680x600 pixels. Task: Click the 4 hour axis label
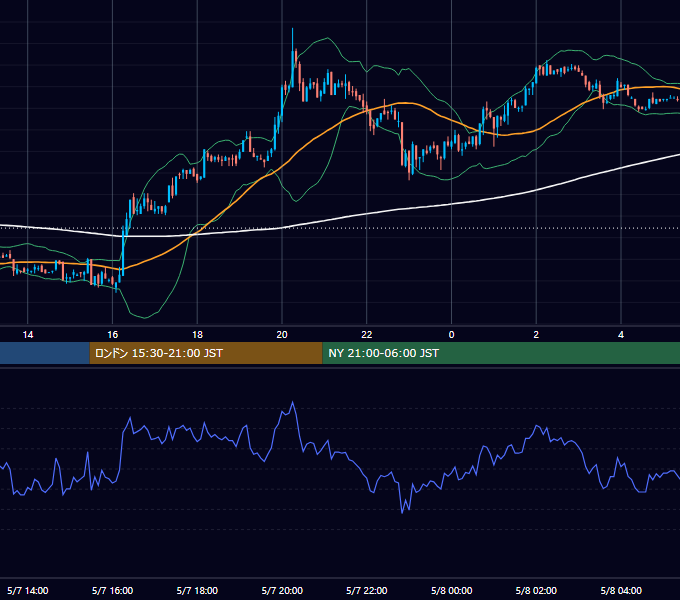click(x=621, y=335)
